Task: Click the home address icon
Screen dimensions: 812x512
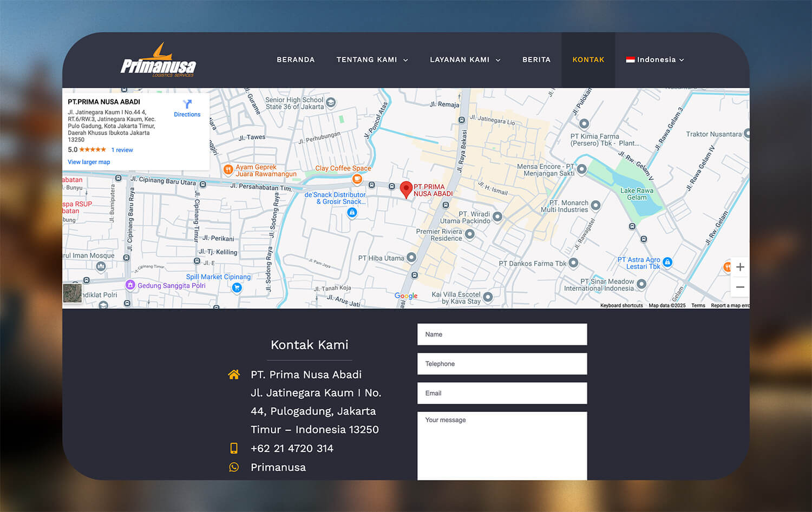Action: click(x=234, y=375)
